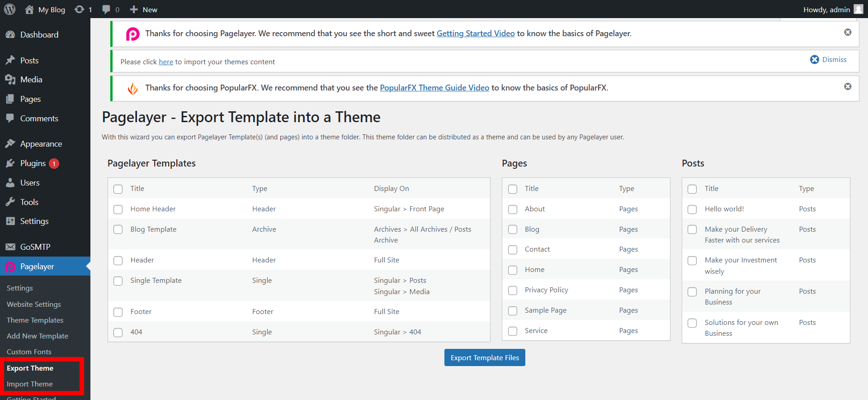The height and width of the screenshot is (400, 868).
Task: Click the Users person icon
Action: tap(10, 183)
